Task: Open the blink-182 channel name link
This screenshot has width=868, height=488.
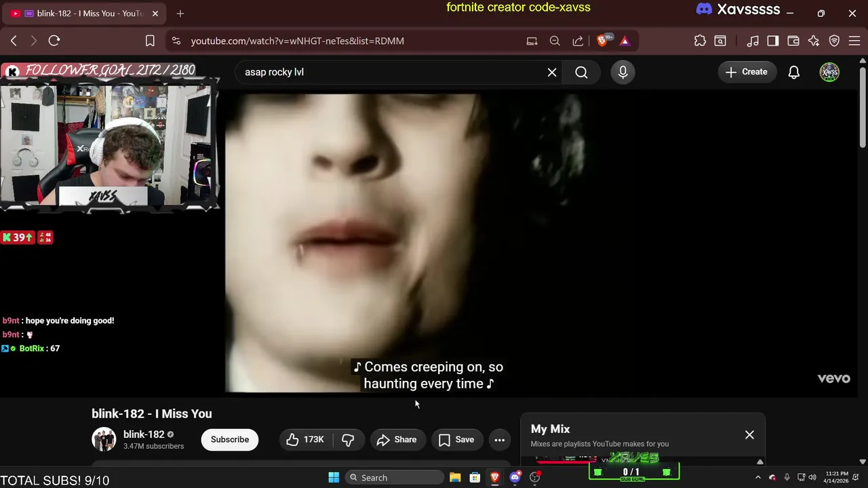Action: (144, 434)
